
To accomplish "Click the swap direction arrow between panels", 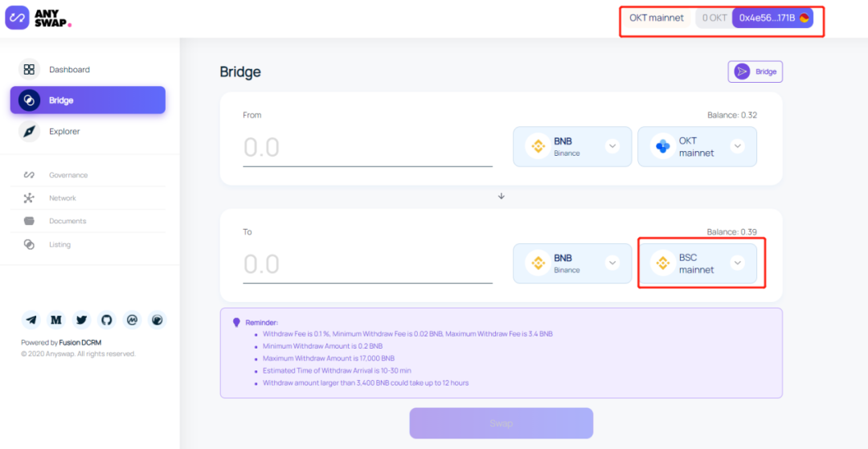I will 501,196.
